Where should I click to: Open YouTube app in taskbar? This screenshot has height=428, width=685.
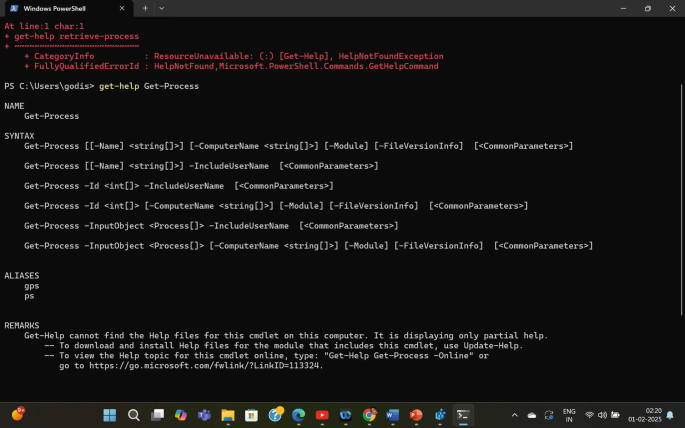[x=322, y=415]
